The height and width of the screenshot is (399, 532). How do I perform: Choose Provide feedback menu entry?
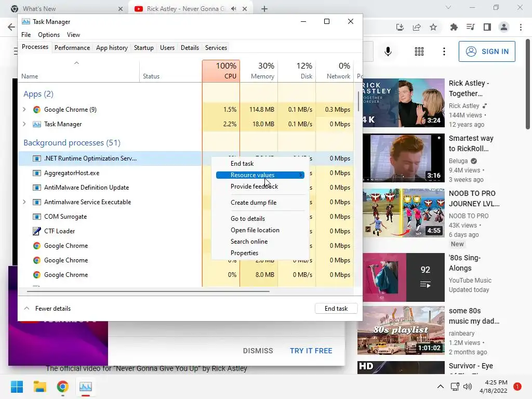tap(254, 187)
